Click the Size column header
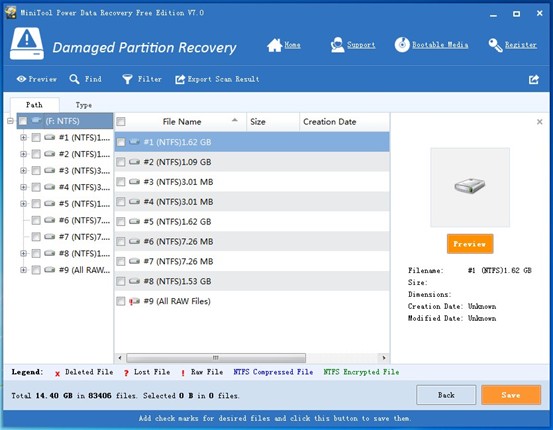This screenshot has height=430, width=553. point(273,122)
